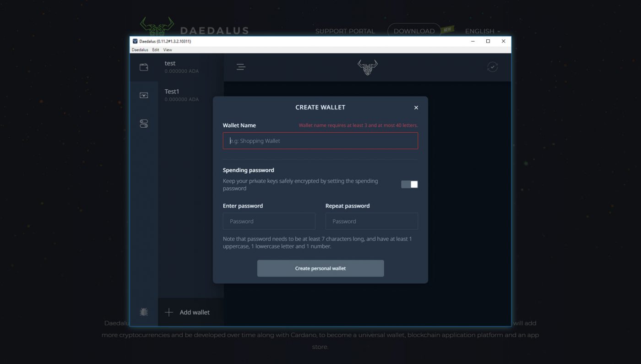The width and height of the screenshot is (641, 364).
Task: Open the wallets section sidebar icon
Action: point(144,67)
